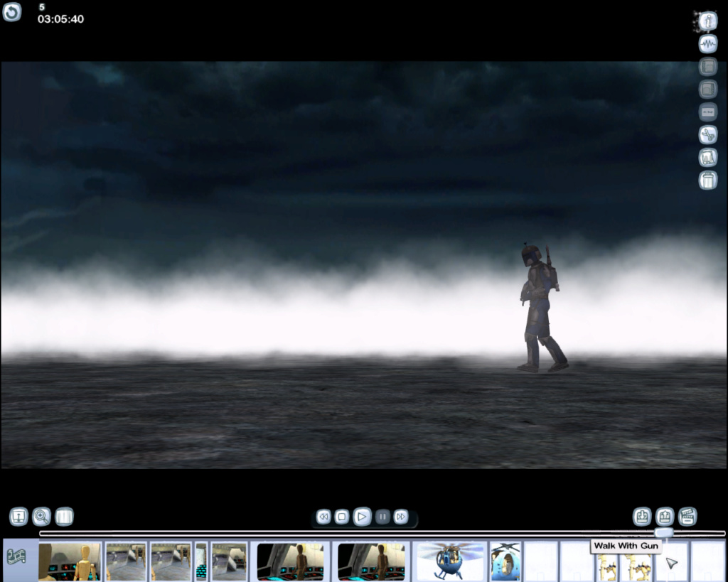Screen dimensions: 728x582
Task: Select the front-view blue helicopter clip
Action: pos(450,561)
